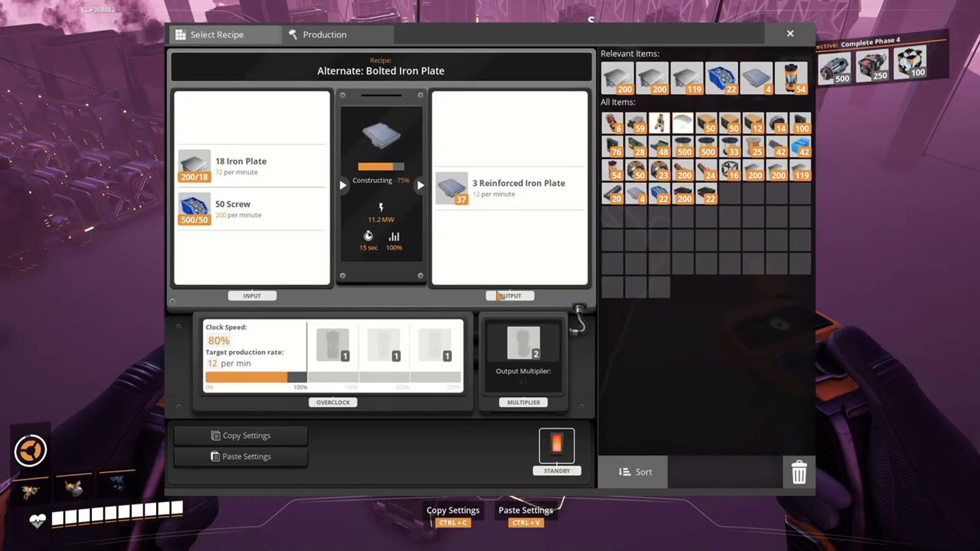Image resolution: width=980 pixels, height=551 pixels.
Task: Click the Output Multiplier somersloop slot
Action: 524,342
